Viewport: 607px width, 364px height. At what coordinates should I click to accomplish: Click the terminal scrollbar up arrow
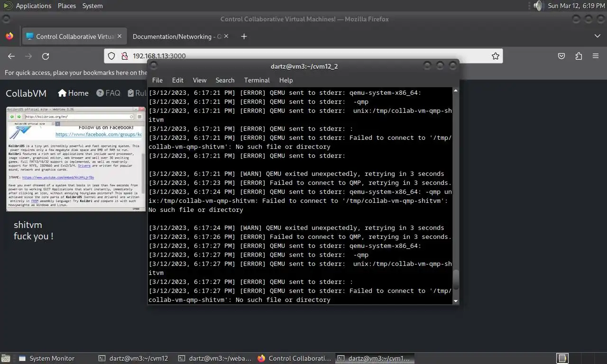click(456, 91)
